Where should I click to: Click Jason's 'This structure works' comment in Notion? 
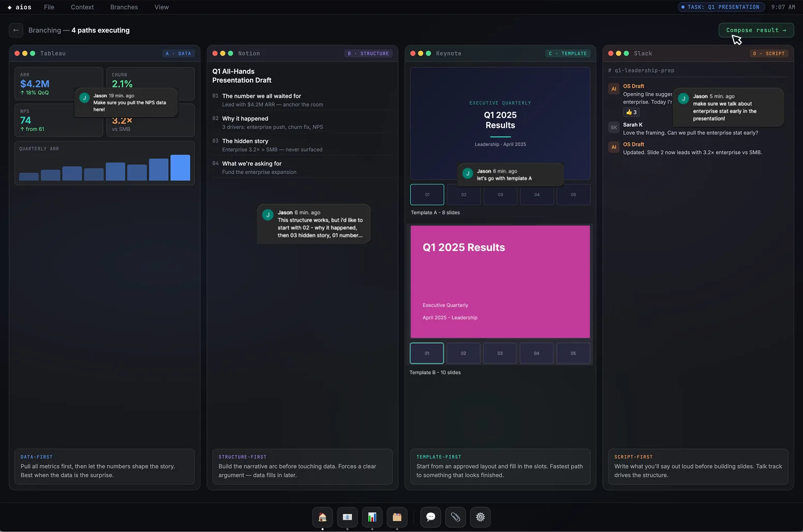[x=314, y=224]
